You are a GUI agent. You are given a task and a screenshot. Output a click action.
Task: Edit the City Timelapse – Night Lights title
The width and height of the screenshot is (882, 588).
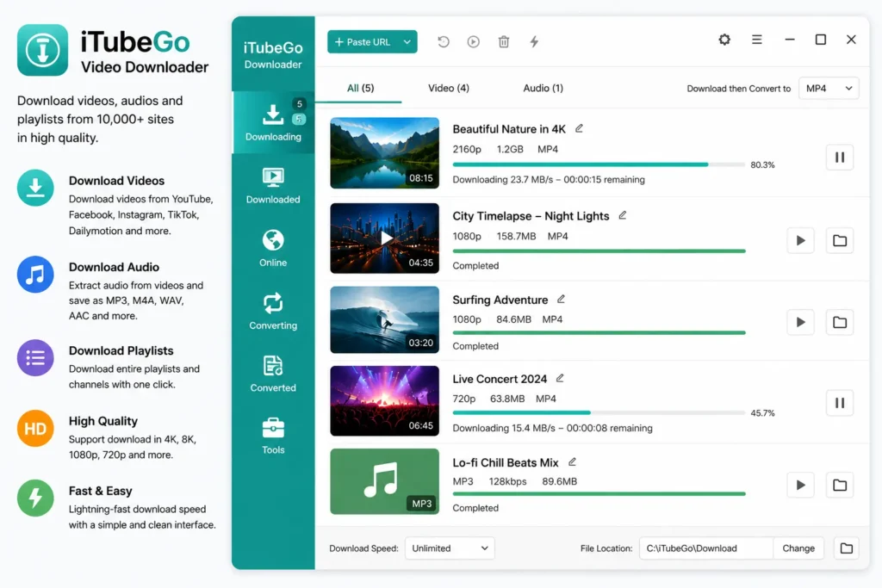(623, 215)
